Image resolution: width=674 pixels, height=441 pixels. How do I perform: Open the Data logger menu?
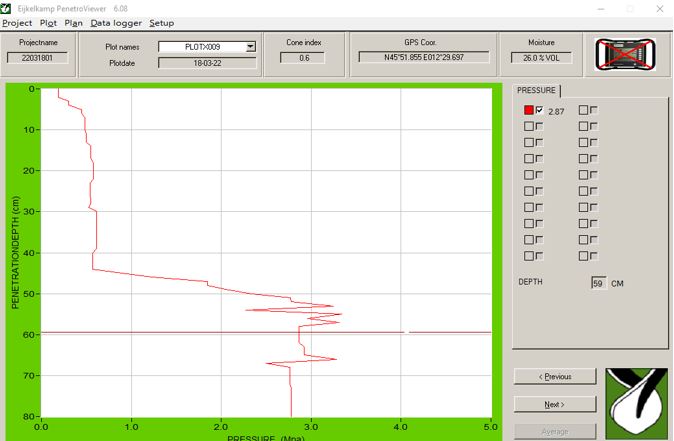point(116,23)
